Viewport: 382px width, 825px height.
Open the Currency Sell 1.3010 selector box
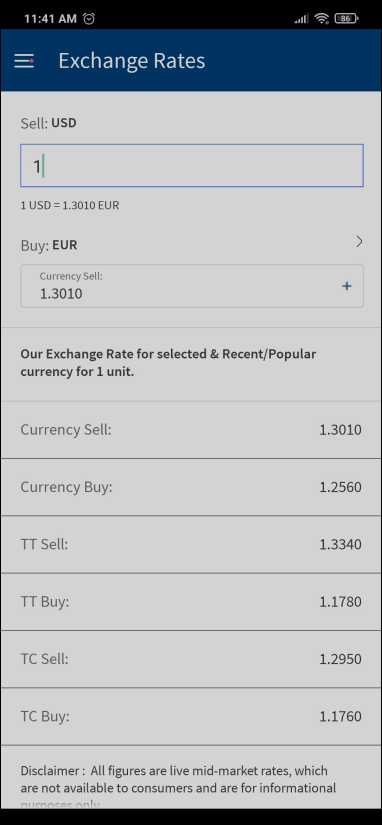pos(192,286)
